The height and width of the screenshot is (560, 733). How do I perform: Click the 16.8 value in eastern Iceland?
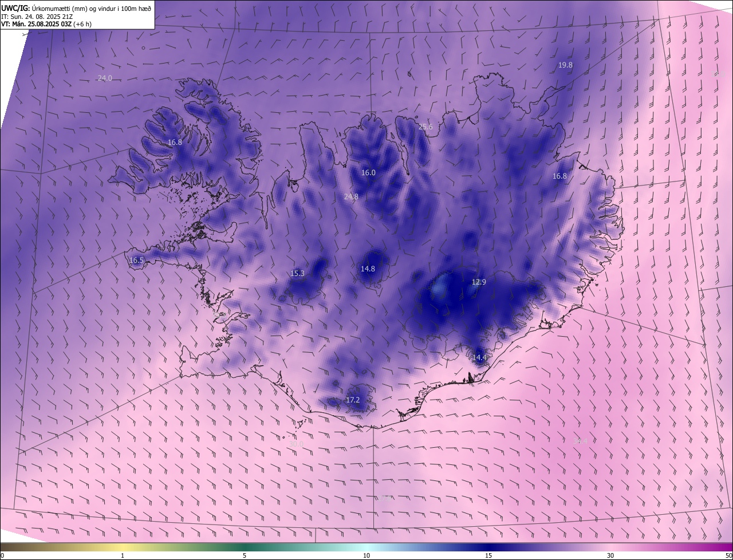click(x=559, y=176)
